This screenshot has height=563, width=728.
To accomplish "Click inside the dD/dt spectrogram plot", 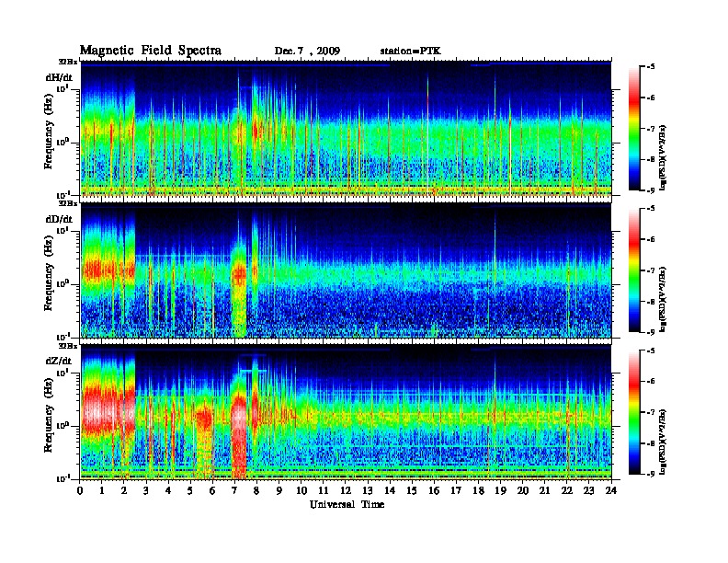I will (346, 270).
